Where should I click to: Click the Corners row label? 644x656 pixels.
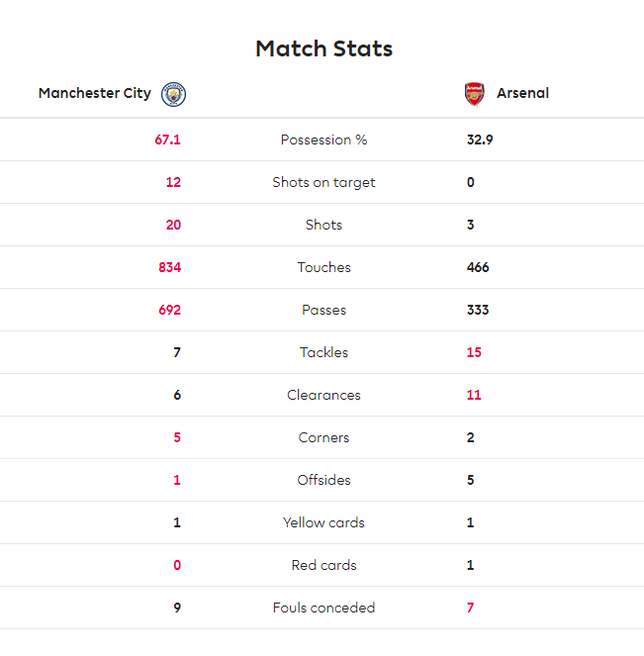[324, 437]
